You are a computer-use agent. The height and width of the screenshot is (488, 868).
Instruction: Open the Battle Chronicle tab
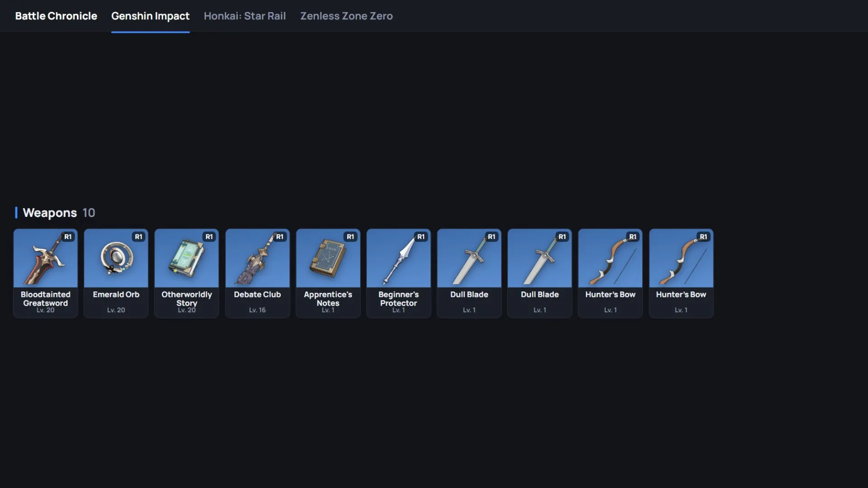[56, 16]
